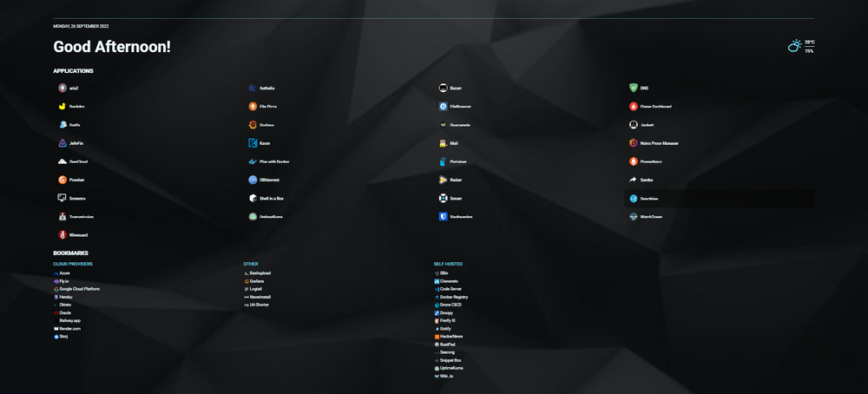Screen dimensions: 868x394
Task: Click the DNS green shield icon
Action: pos(634,89)
